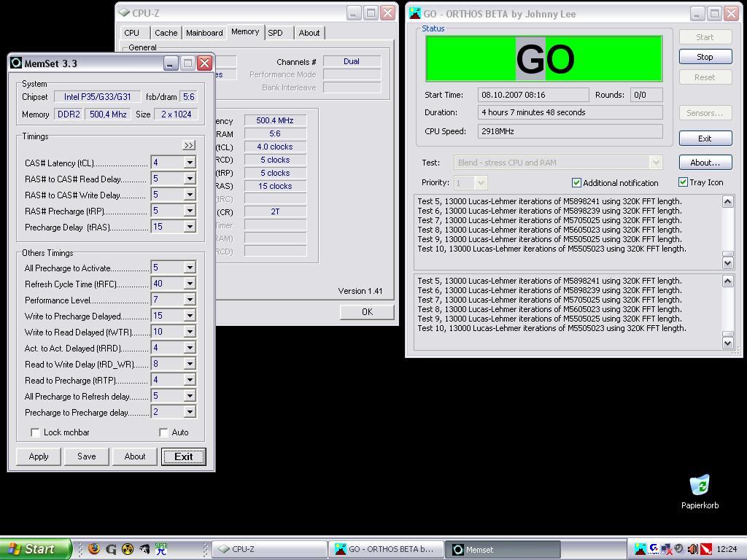The height and width of the screenshot is (560, 747).
Task: Click the red tray icon next to the clock
Action: click(705, 549)
